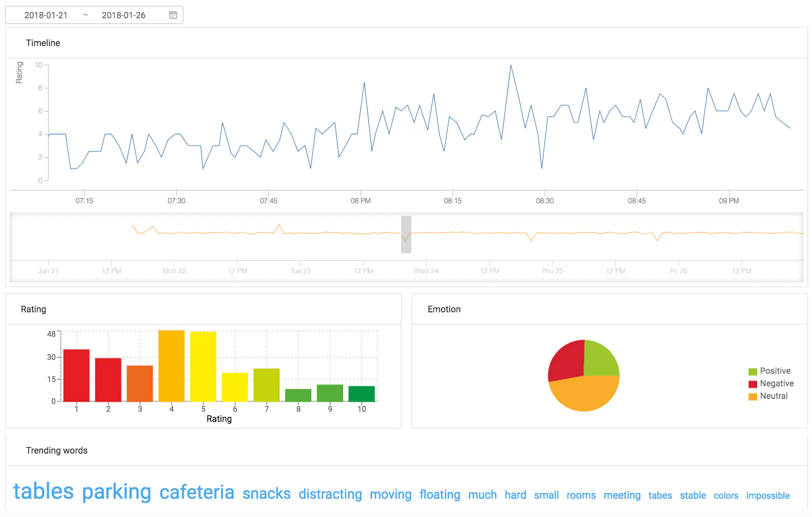Click the rating 5 yellow bar
Screen dimensions: 812x517
[x=203, y=367]
